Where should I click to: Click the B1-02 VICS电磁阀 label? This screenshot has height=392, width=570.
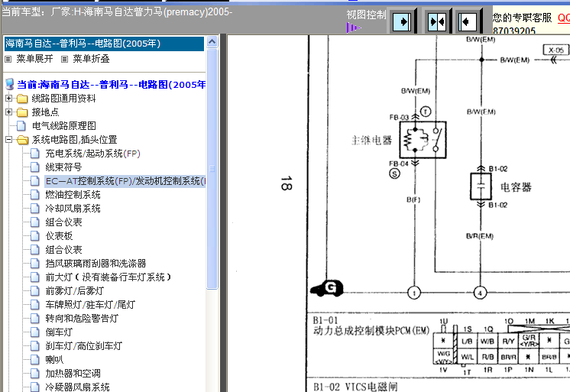355,387
